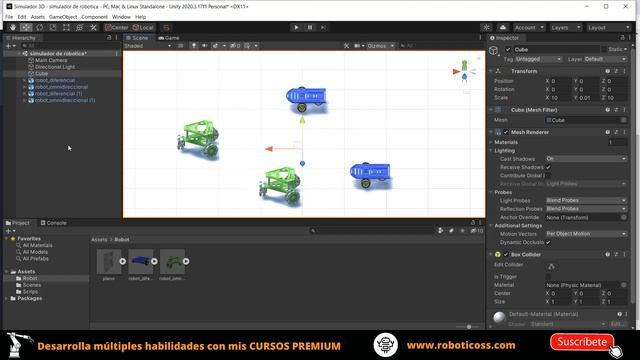Viewport: 640px width, 360px height.
Task: Select the Rect transform tool
Action: tap(66, 27)
